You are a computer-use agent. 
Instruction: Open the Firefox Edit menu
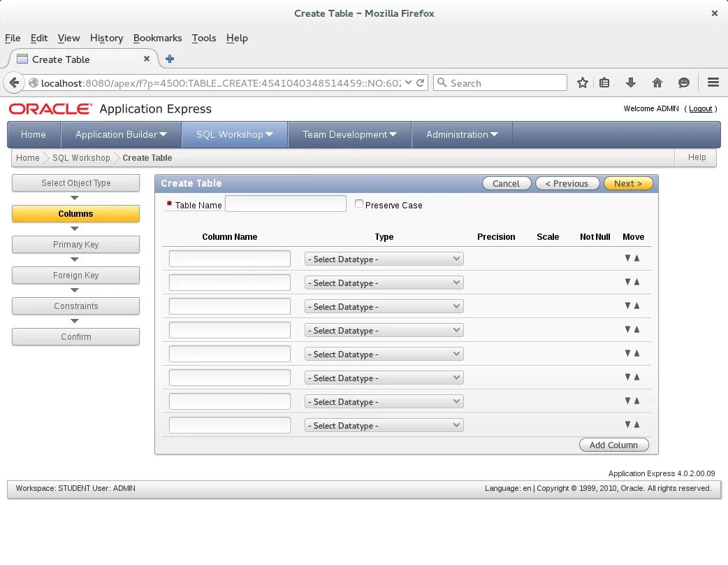pyautogui.click(x=39, y=38)
